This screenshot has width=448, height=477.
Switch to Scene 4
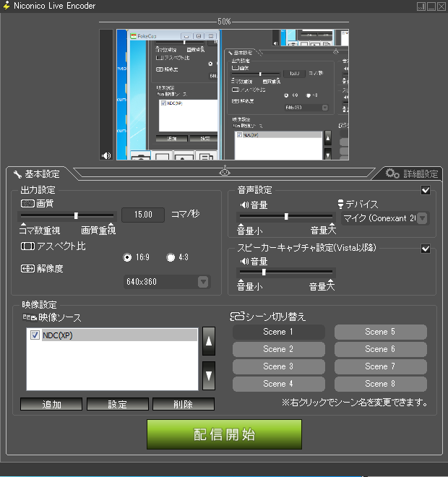click(x=279, y=384)
